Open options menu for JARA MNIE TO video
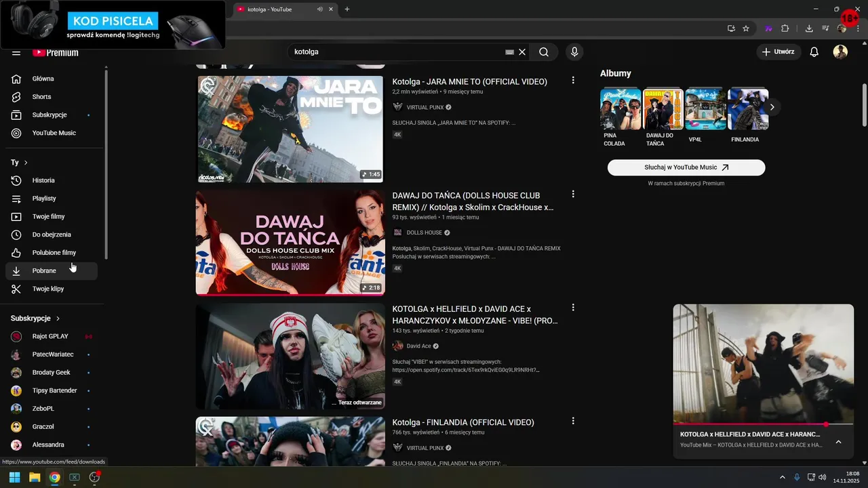Image resolution: width=868 pixels, height=488 pixels. (573, 80)
